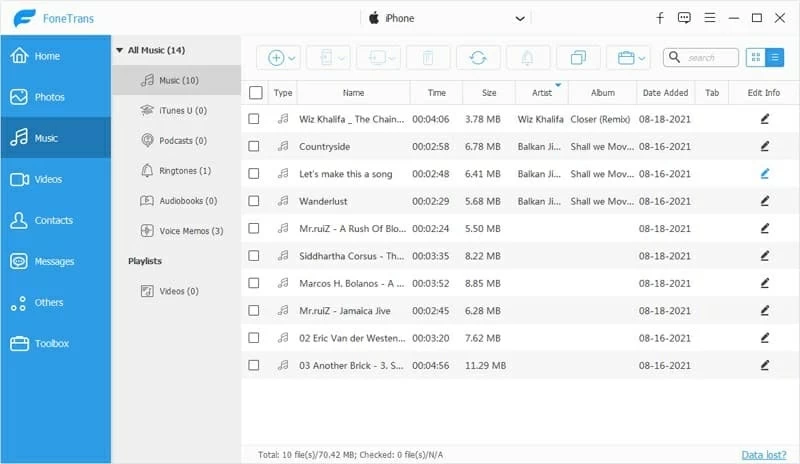
Task: Sort the list by Artist column header
Action: click(541, 93)
